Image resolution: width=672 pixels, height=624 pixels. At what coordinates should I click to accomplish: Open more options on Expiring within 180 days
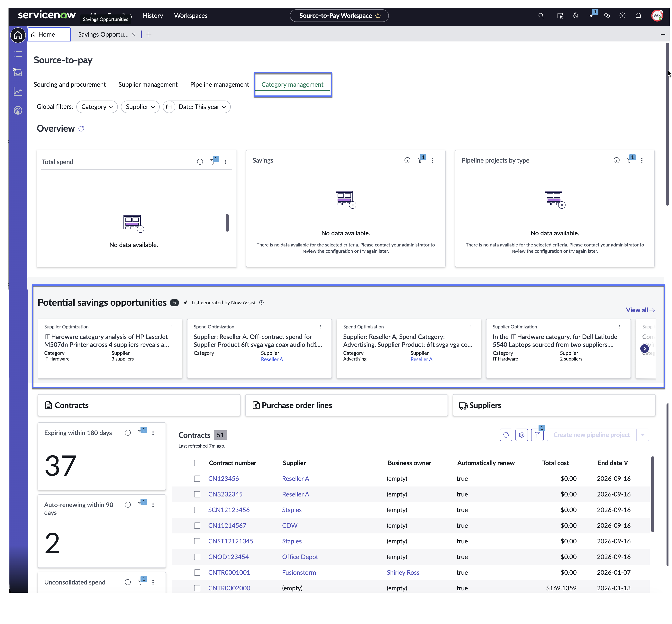pyautogui.click(x=153, y=433)
